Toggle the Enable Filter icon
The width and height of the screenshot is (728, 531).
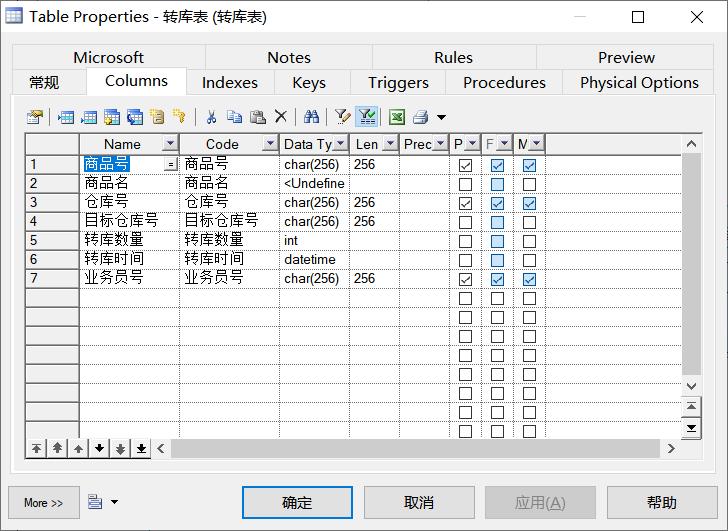(367, 117)
